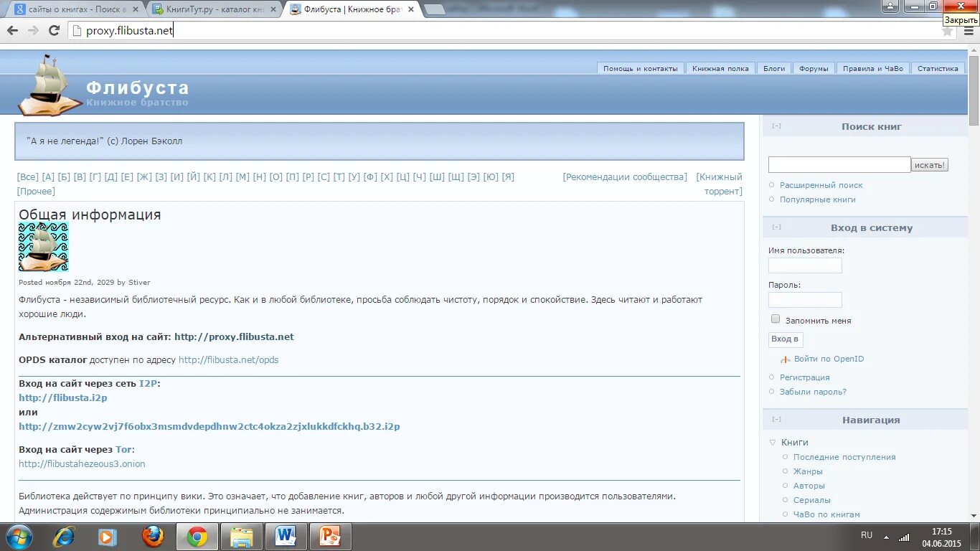This screenshot has width=980, height=551.
Task: Filter authors by letter [Я]
Action: [x=508, y=177]
